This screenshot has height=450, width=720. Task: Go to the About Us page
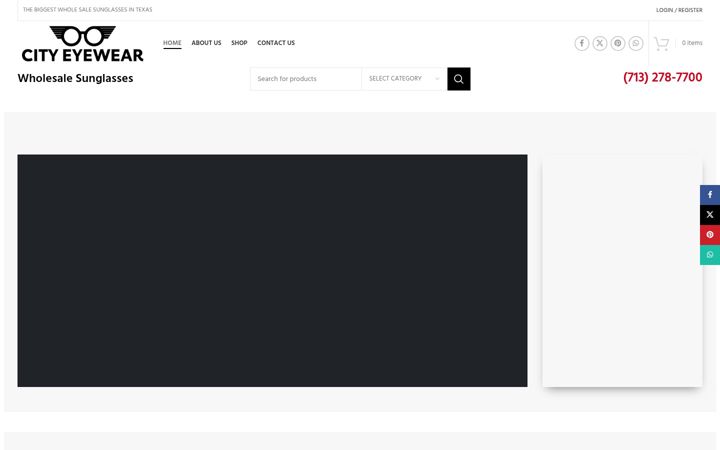[206, 43]
